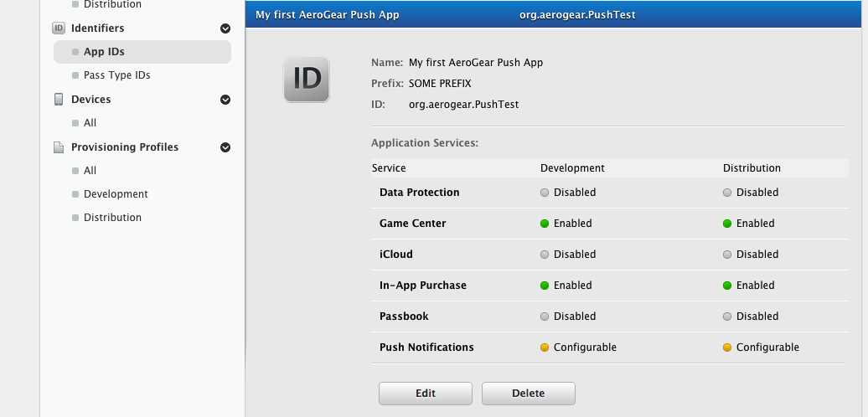Viewport: 868px width, 417px height.
Task: Click Game Center Development green status dot
Action: (x=545, y=224)
